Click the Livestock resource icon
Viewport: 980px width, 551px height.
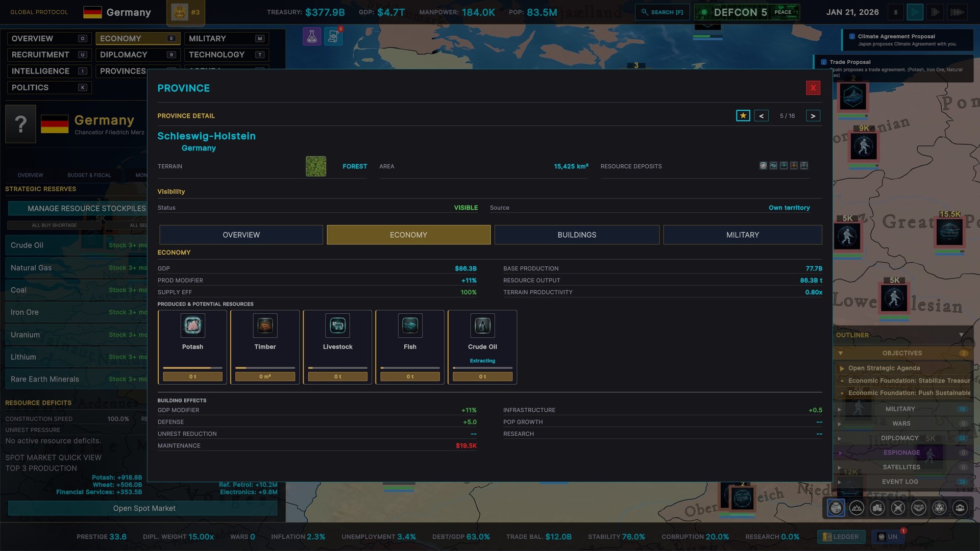point(337,325)
